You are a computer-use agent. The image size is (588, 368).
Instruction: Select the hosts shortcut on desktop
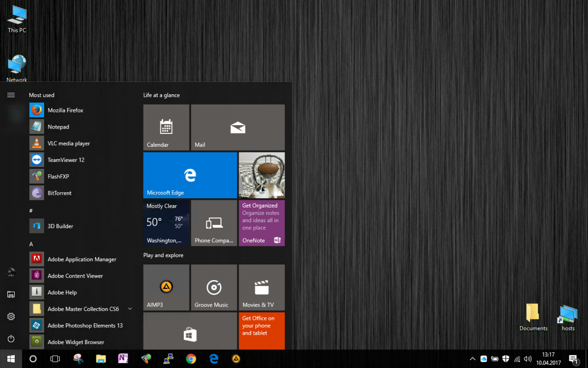tap(568, 317)
